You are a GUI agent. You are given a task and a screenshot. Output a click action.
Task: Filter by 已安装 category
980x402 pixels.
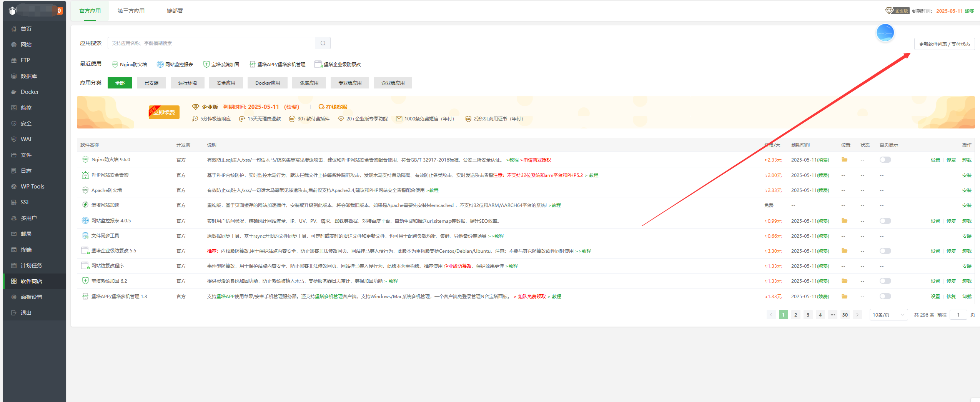coord(151,83)
